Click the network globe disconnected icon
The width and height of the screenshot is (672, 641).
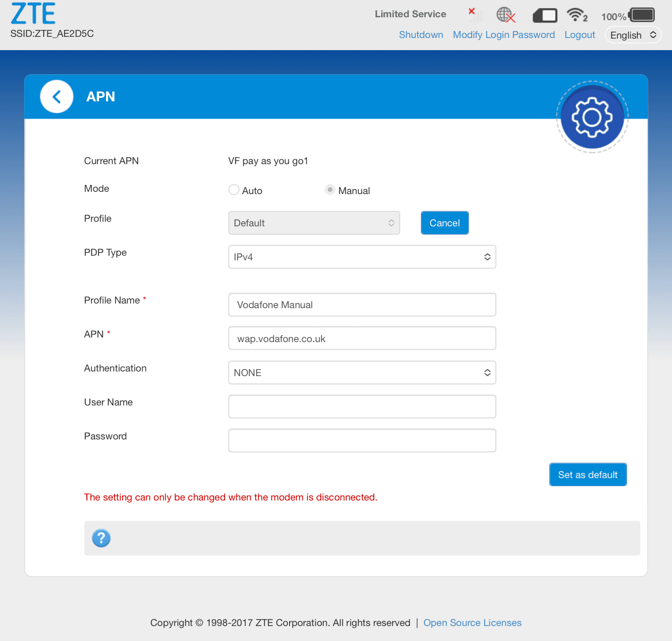pos(506,15)
